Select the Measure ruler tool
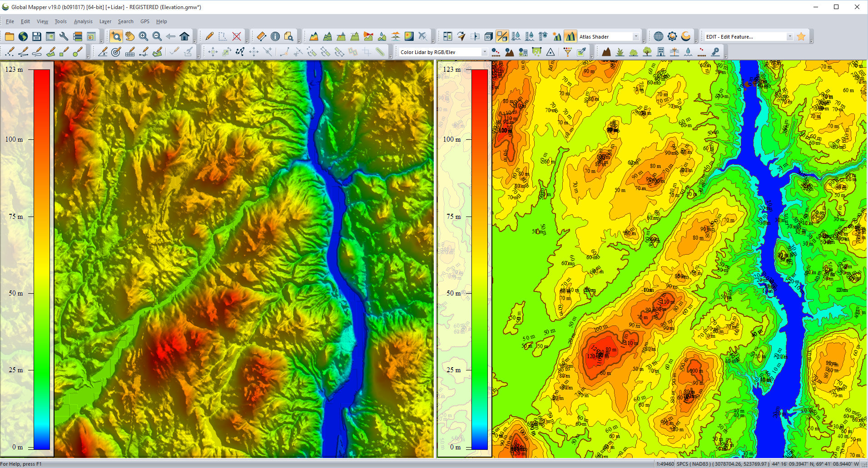Viewport: 868px width, 468px height. pos(262,37)
